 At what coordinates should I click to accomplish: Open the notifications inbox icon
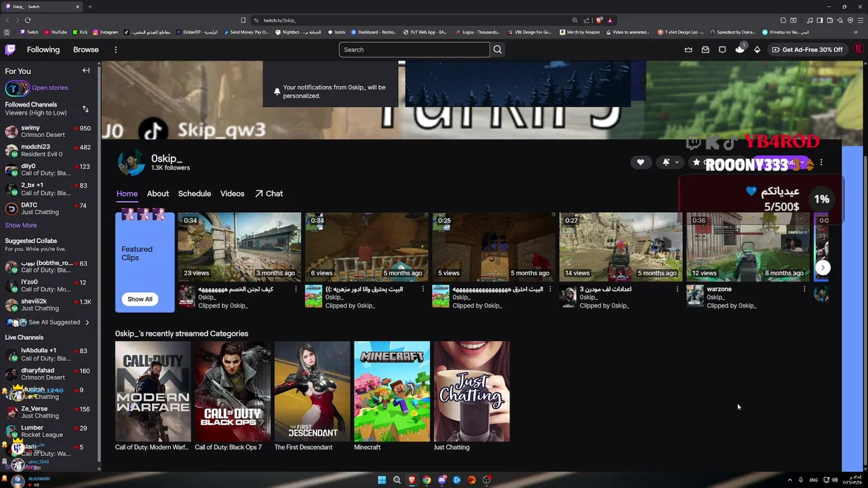[705, 49]
